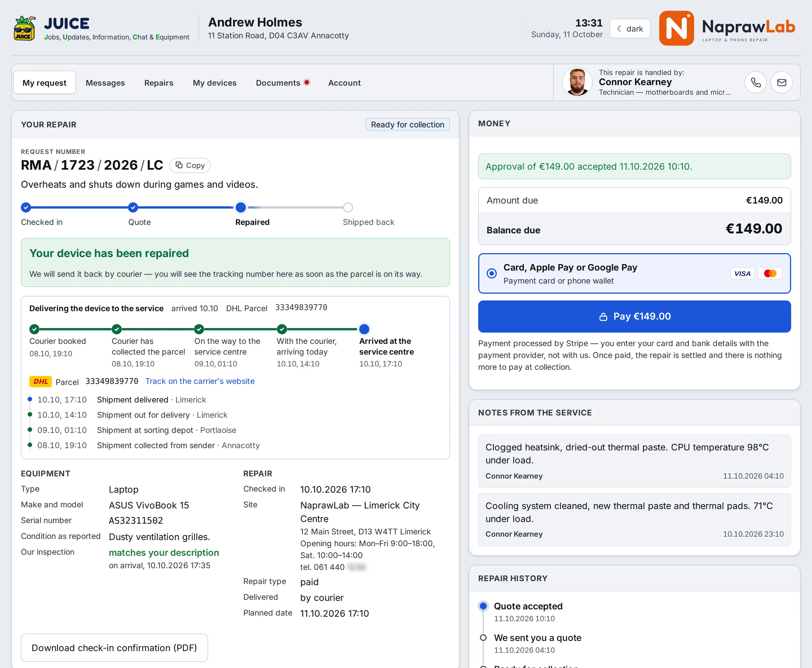Select Card, Apple Pay or Google Pay option
Viewport: 812px width, 668px height.
634,273
